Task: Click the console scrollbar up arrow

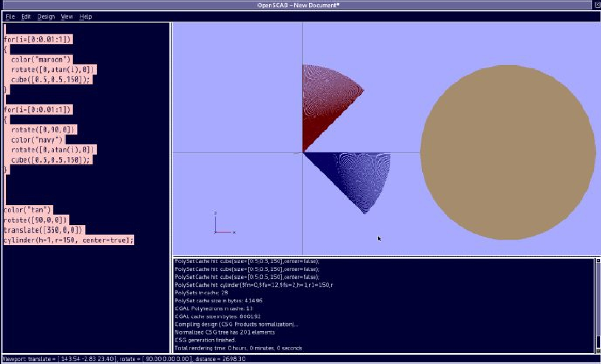Action: (598, 261)
